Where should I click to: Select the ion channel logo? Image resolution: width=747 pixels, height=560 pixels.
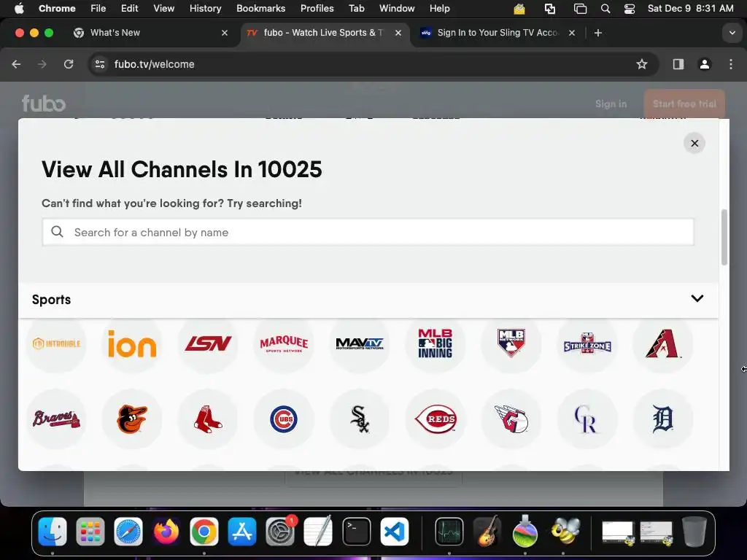132,343
